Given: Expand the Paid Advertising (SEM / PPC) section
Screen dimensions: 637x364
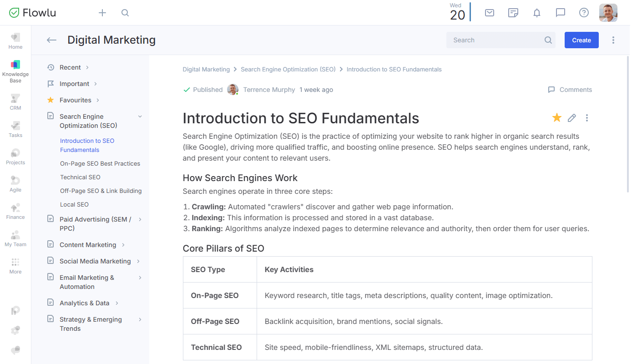Looking at the screenshot, I should (x=140, y=219).
